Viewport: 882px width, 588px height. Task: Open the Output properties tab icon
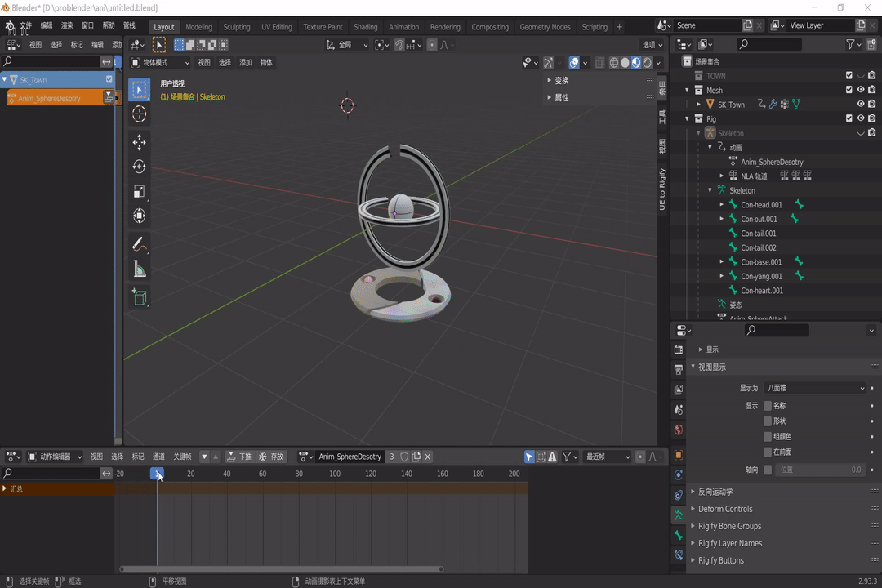coord(679,369)
